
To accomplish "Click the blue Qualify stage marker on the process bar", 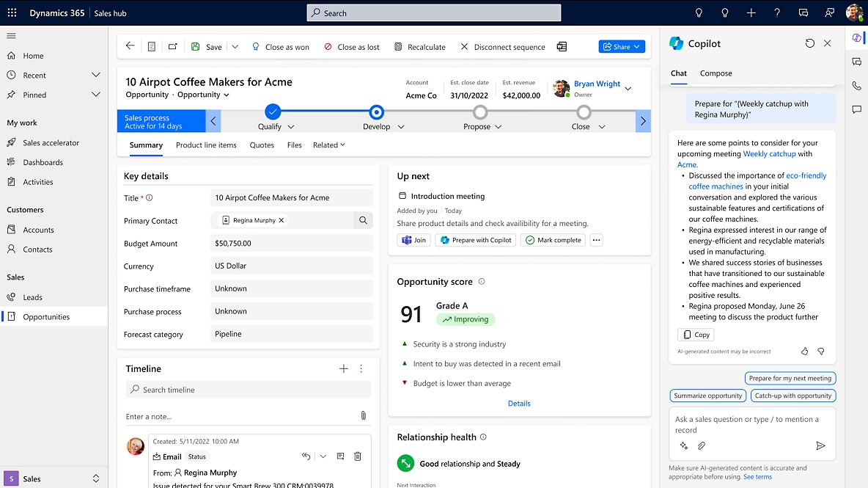I will pos(273,112).
